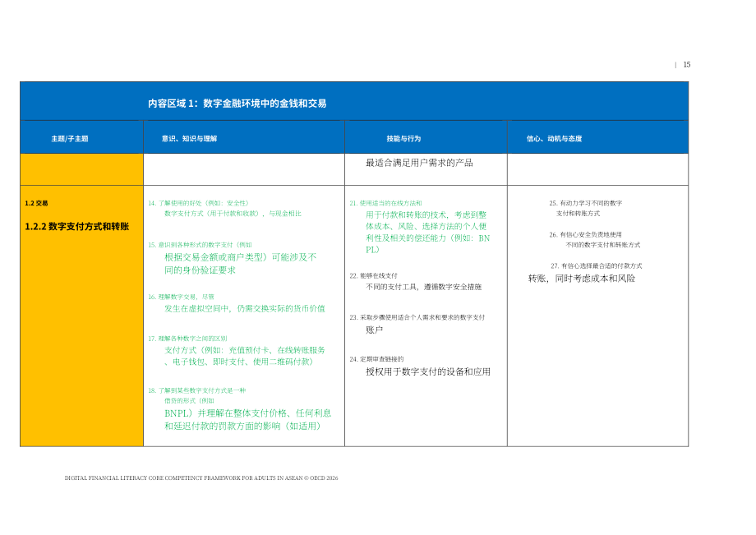Select "支付方式（例如：充值预付卡、在线转账服务"
Screen dimensions: 756x535
point(245,350)
